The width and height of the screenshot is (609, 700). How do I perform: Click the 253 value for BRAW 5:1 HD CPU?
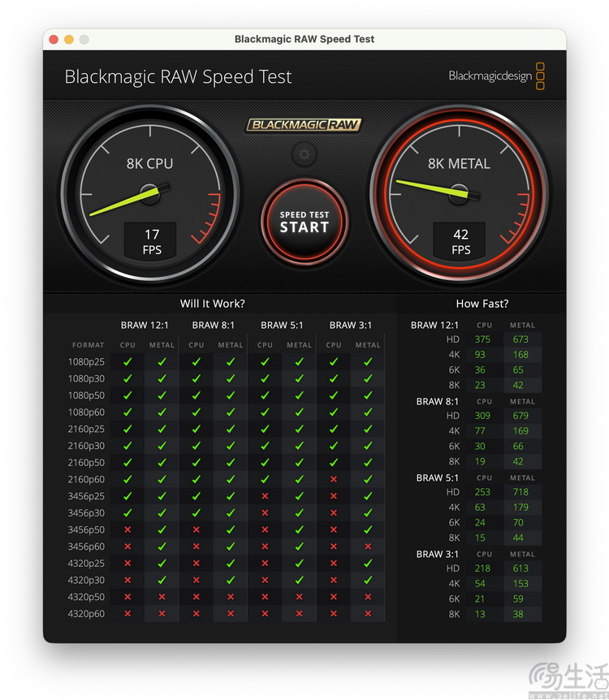click(x=482, y=492)
